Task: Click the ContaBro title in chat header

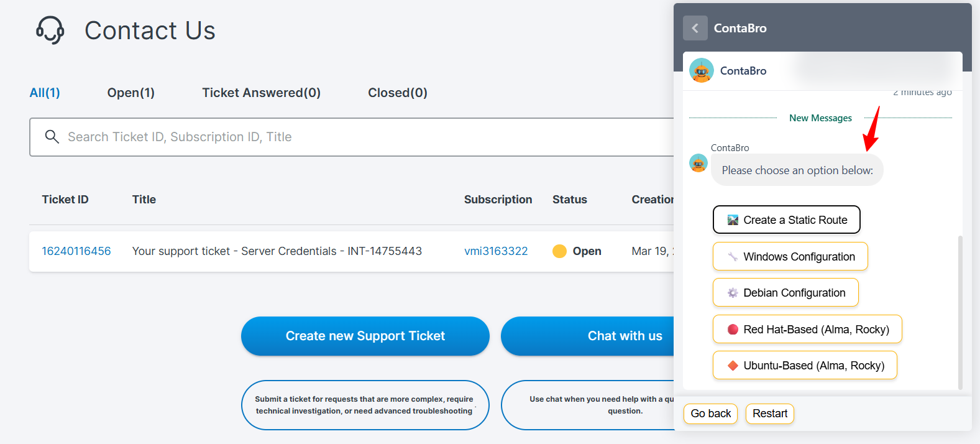Action: [740, 28]
